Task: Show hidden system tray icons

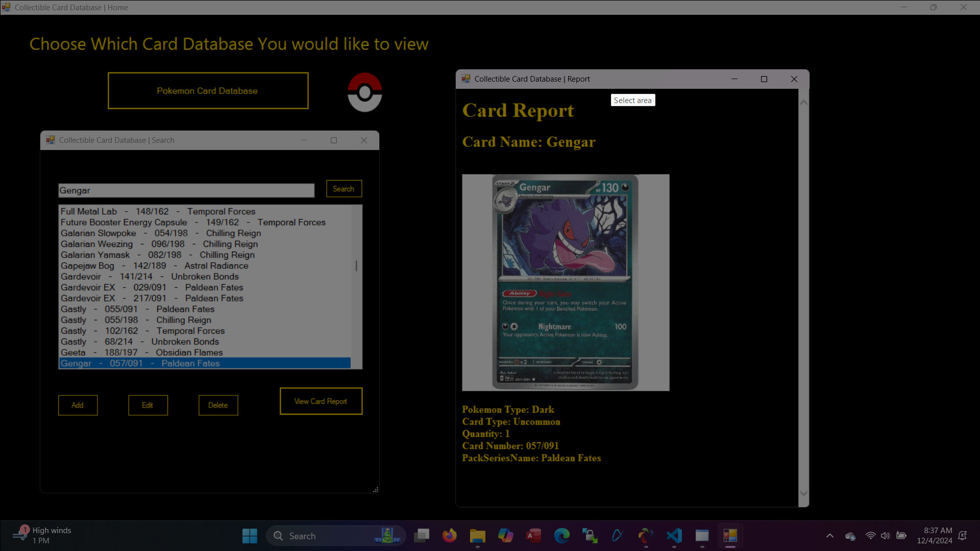Action: (829, 536)
